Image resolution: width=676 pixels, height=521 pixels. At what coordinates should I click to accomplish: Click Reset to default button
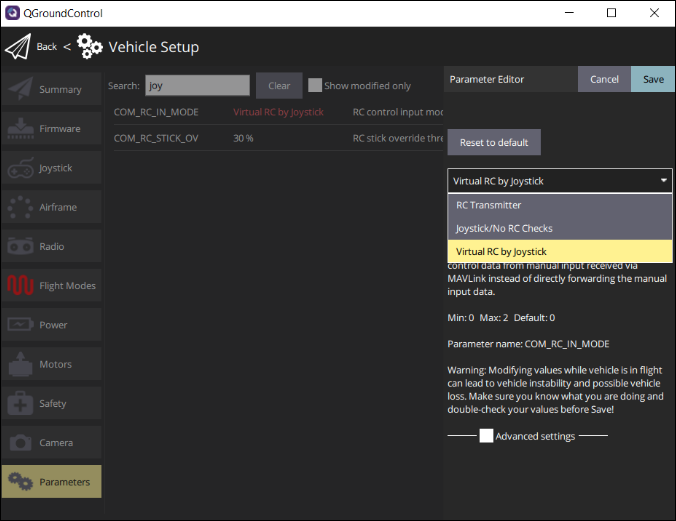(494, 142)
